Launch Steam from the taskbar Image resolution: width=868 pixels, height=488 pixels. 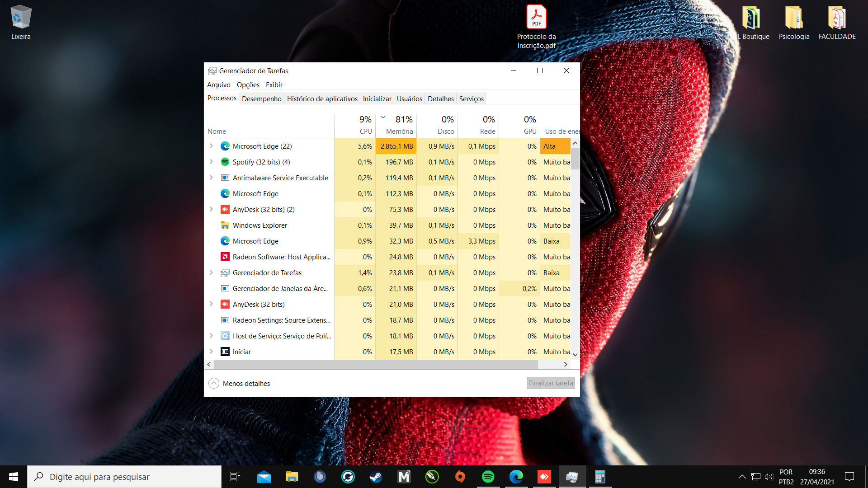click(376, 477)
